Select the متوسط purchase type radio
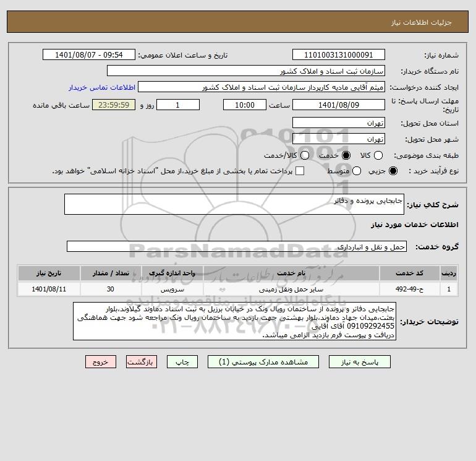The width and height of the screenshot is (476, 461). [357, 171]
